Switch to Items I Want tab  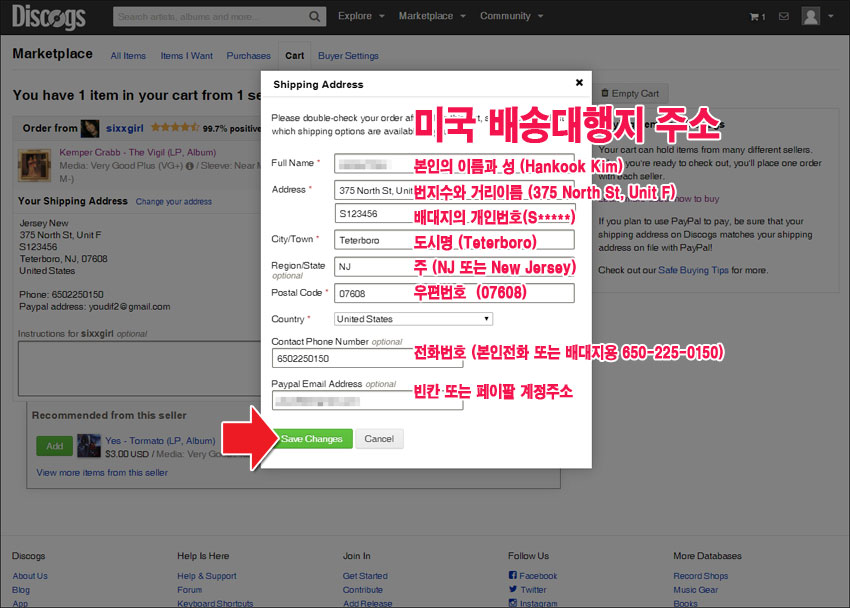[x=186, y=56]
